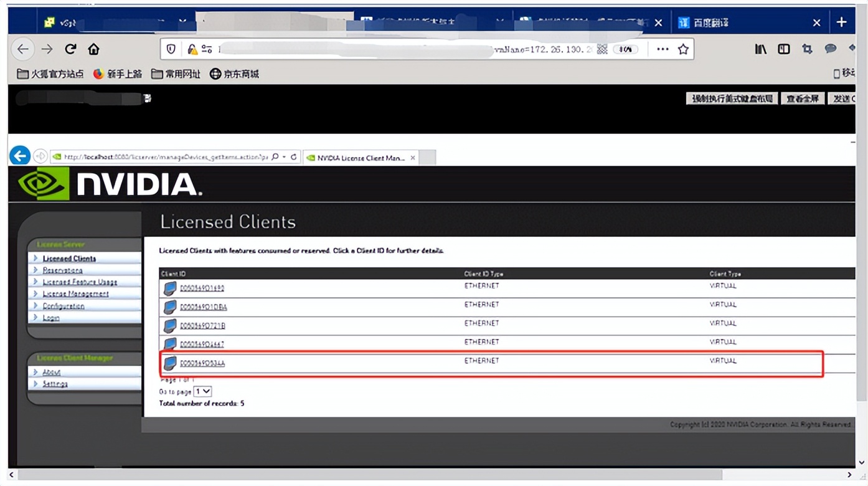The image size is (868, 486).
Task: Click the 查看全屏 full screen button
Action: tap(803, 98)
